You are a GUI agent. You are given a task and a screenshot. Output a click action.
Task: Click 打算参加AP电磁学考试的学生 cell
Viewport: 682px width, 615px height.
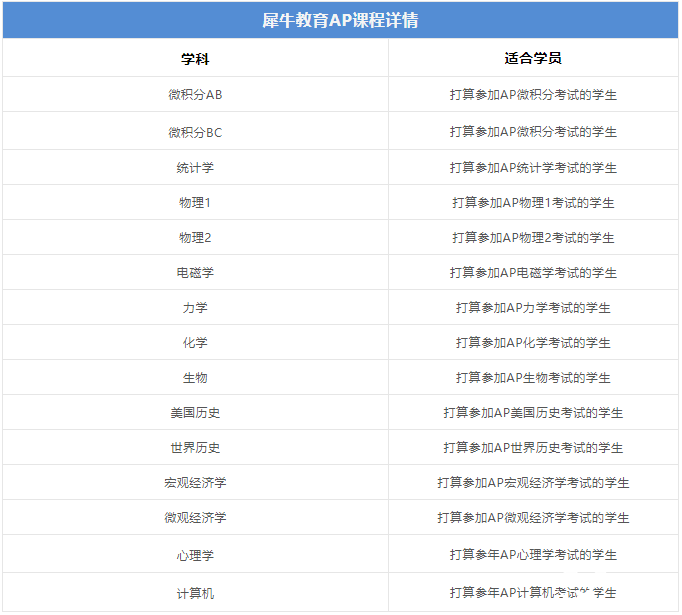pyautogui.click(x=533, y=272)
